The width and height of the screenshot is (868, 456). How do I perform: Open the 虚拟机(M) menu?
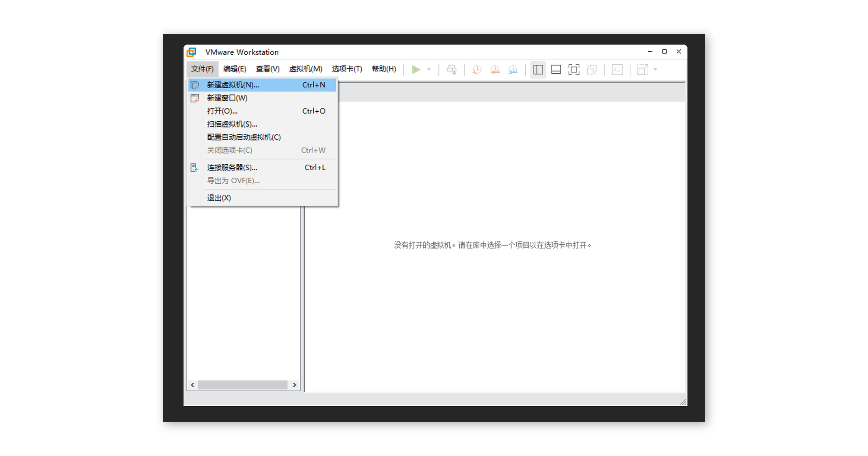306,69
